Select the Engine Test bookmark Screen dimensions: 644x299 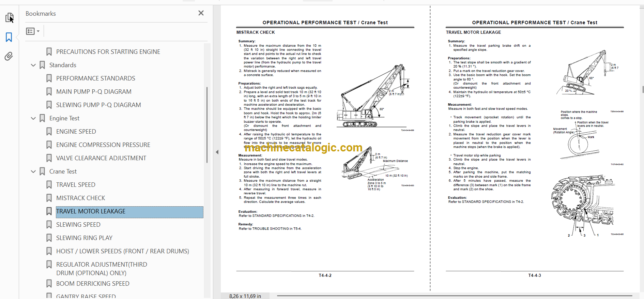point(64,118)
